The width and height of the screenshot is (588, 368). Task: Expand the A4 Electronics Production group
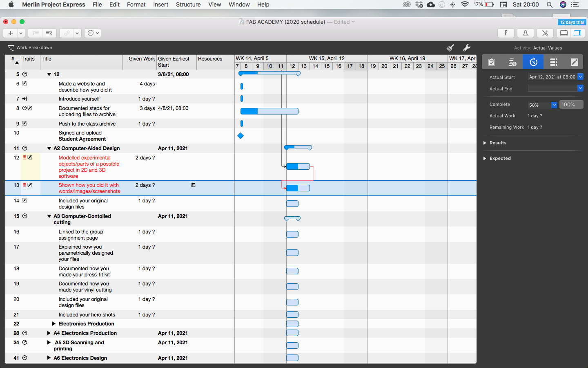click(x=49, y=333)
